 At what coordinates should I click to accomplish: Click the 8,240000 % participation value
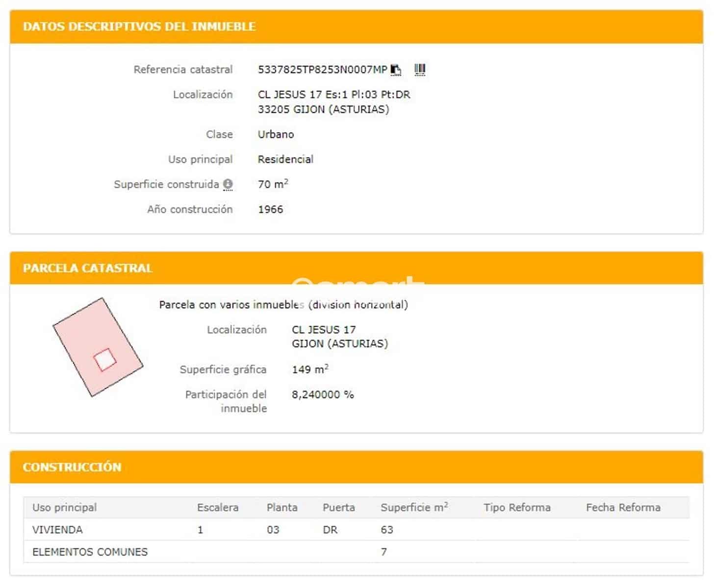[x=323, y=394]
